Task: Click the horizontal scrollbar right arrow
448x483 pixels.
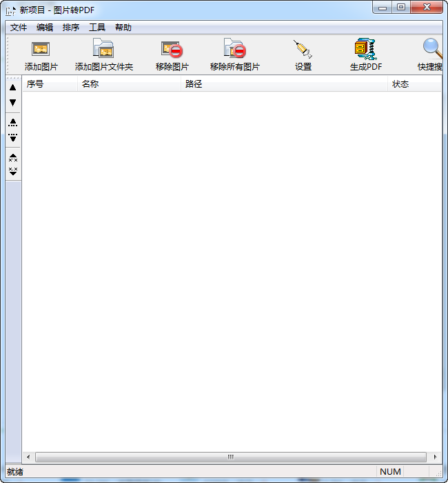Action: tap(435, 457)
